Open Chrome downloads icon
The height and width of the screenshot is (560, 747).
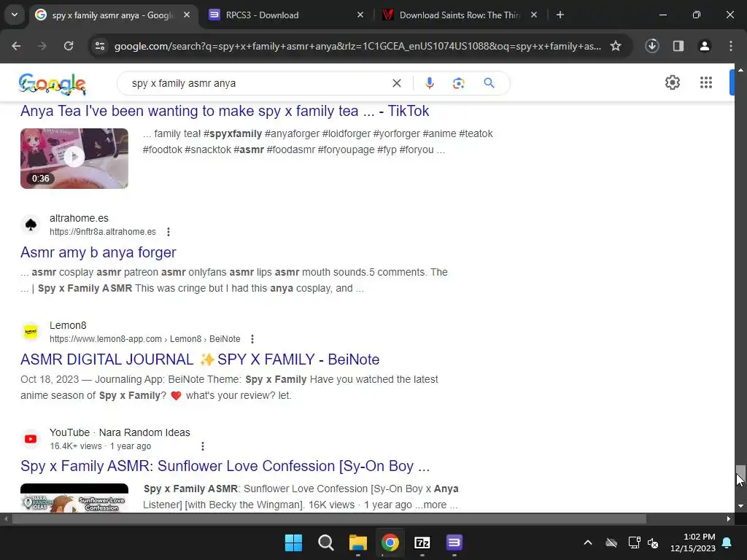pos(652,46)
